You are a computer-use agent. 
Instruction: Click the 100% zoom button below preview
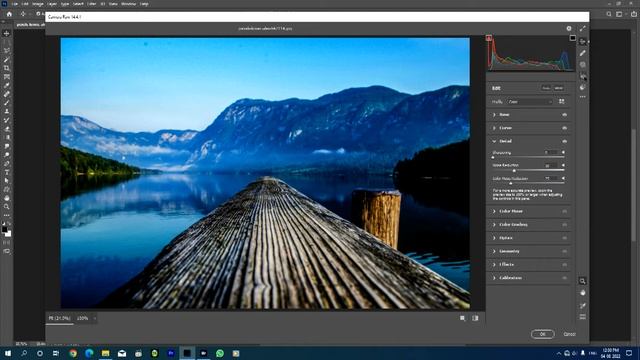(x=82, y=318)
